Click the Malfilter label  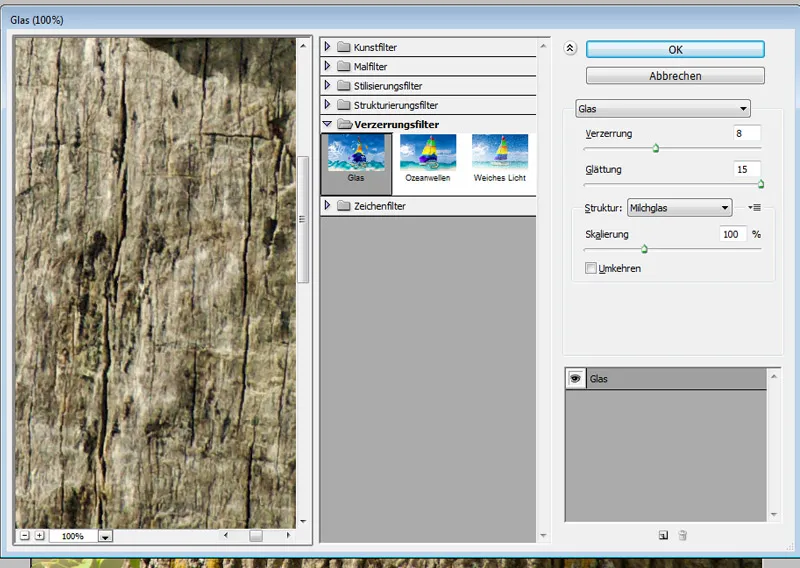370,67
